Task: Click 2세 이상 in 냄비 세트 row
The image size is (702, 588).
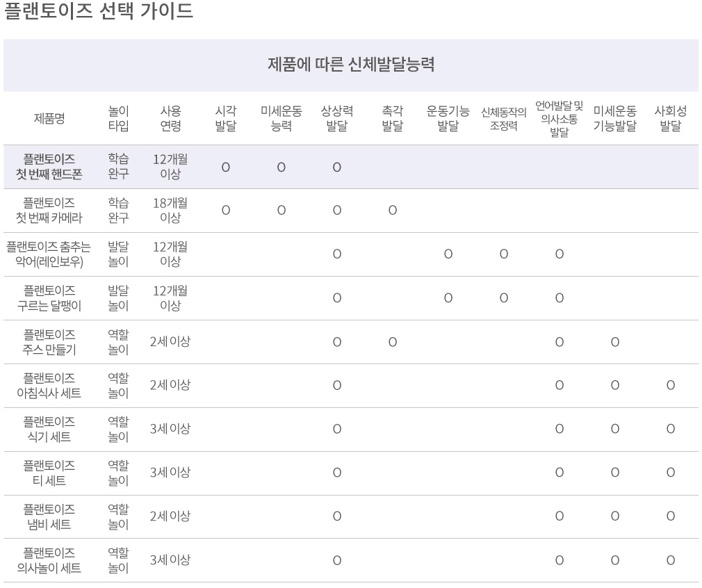Action: tap(170, 516)
